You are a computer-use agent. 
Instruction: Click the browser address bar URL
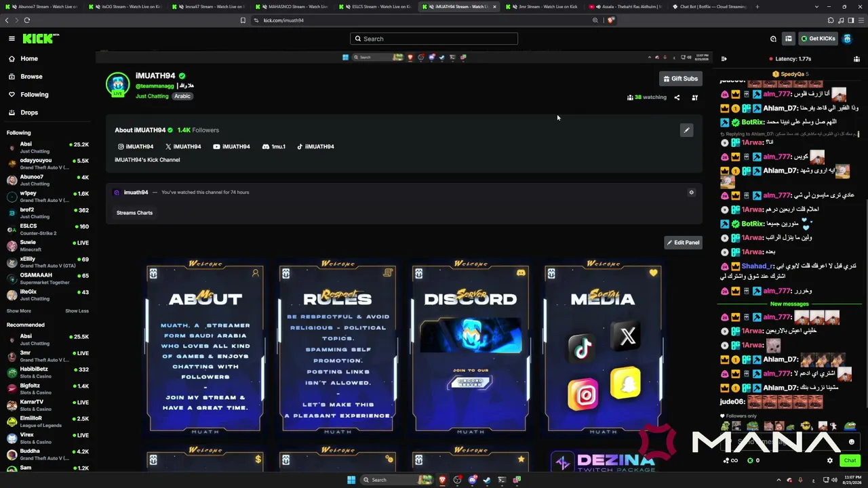point(283,20)
